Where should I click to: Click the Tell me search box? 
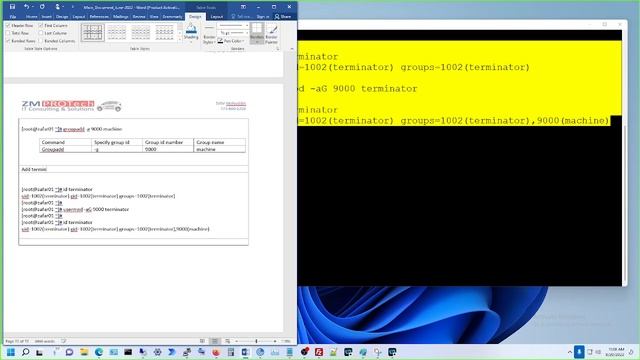coord(242,16)
